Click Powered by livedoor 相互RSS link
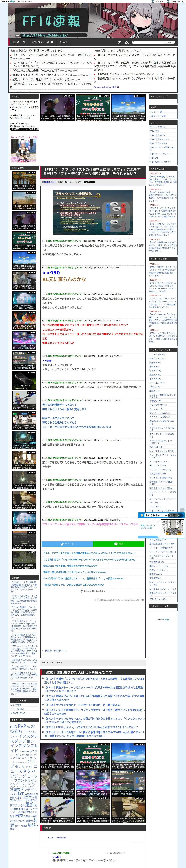The width and height of the screenshot is (186, 868). click(x=106, y=87)
